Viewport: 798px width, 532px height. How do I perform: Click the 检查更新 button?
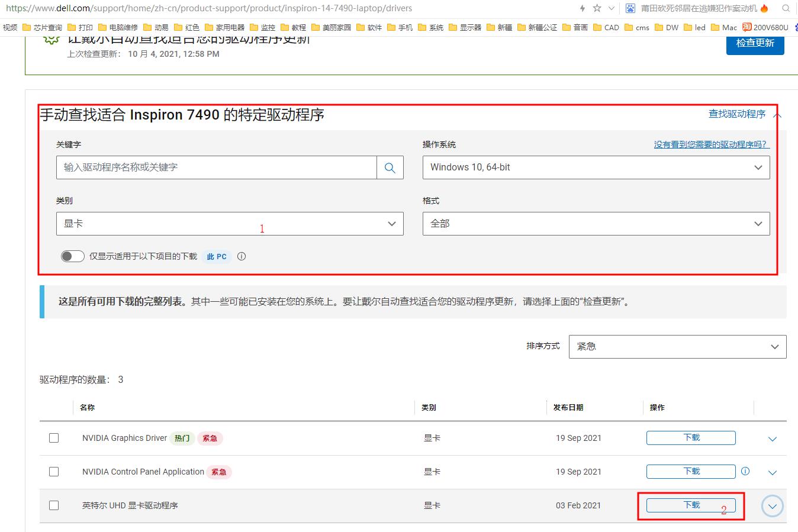point(755,44)
